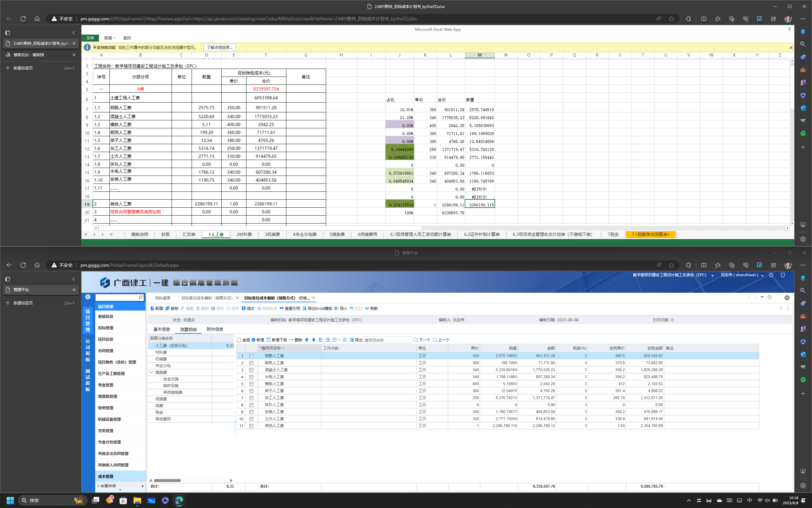Click the outdent row icon in the grid toolbar
Screen dimensions: 812x508
tap(320, 340)
